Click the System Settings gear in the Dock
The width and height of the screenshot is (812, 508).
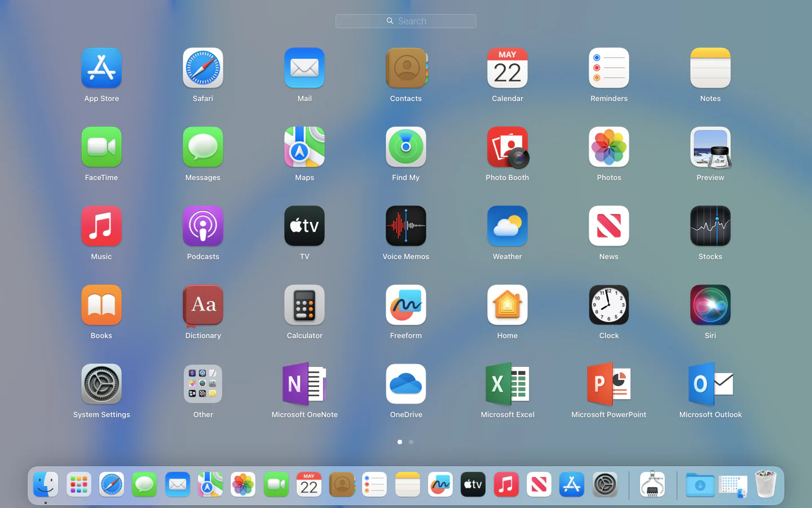tap(605, 485)
